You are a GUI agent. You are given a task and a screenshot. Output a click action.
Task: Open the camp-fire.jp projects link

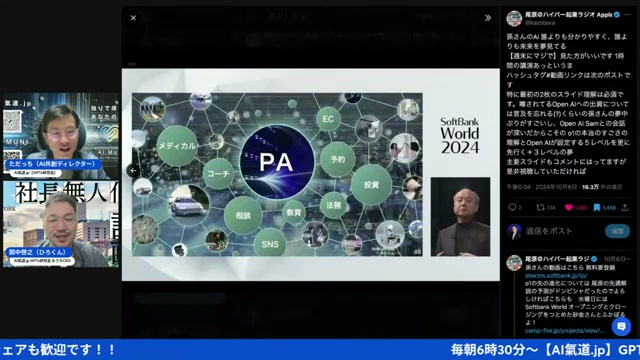(564, 331)
